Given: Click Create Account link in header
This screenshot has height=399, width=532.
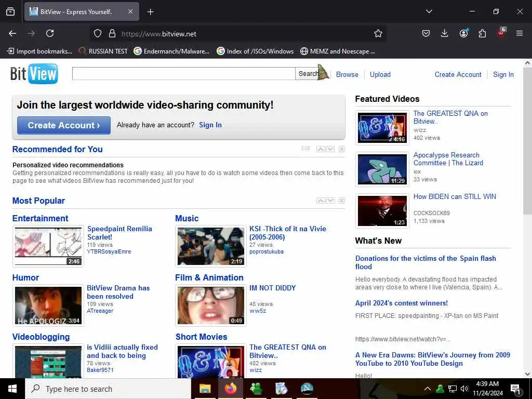Looking at the screenshot, I should tap(458, 74).
